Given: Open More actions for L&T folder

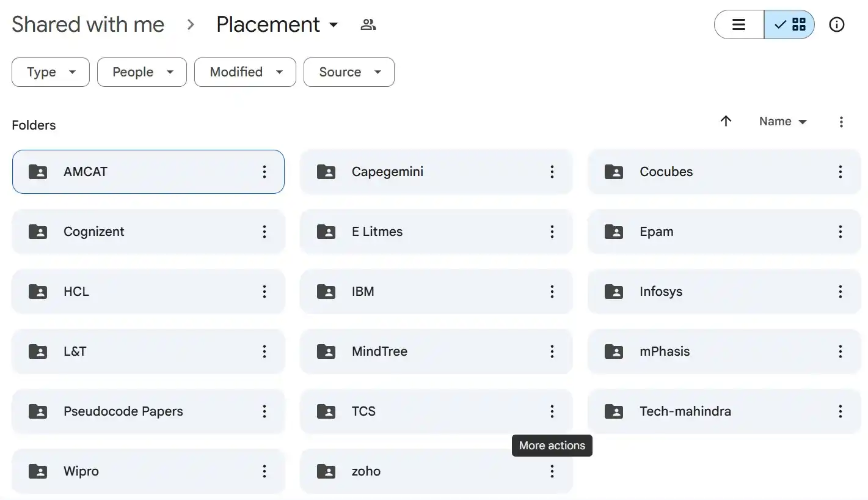Looking at the screenshot, I should pyautogui.click(x=264, y=351).
